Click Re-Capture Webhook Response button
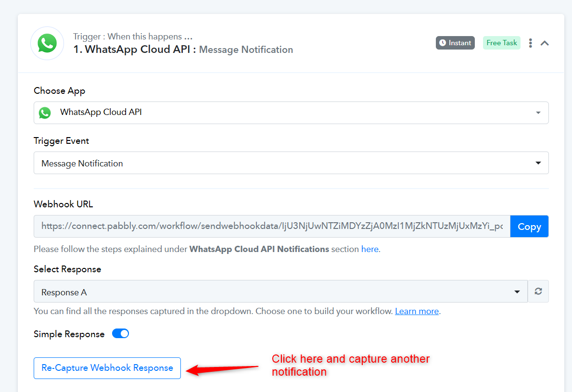Image resolution: width=572 pixels, height=392 pixels. (x=107, y=368)
